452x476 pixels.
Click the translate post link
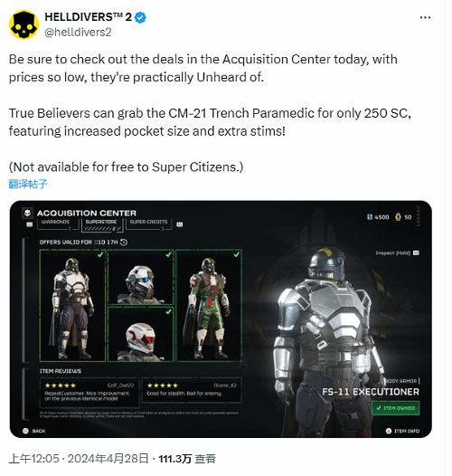[x=28, y=184]
